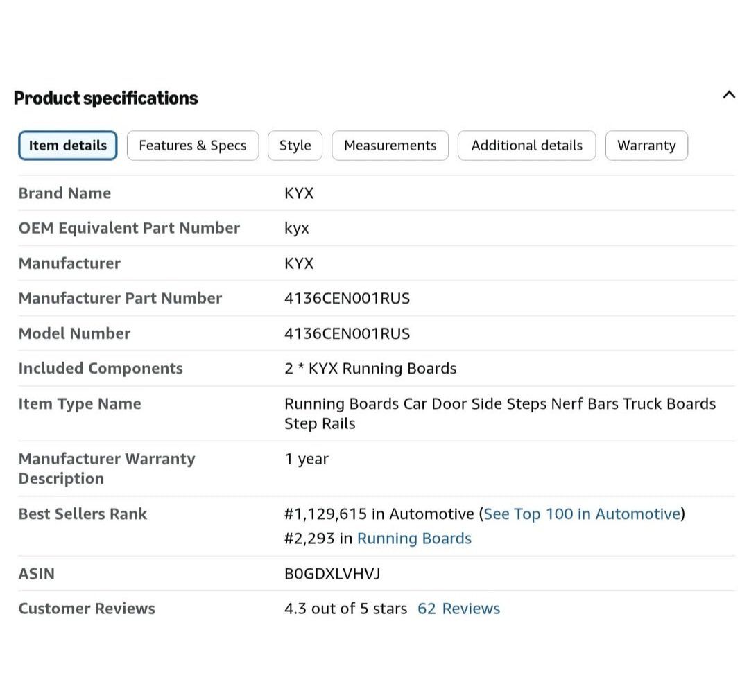749x700 pixels.
Task: Switch to the Features & Specs tab
Action: 193,145
